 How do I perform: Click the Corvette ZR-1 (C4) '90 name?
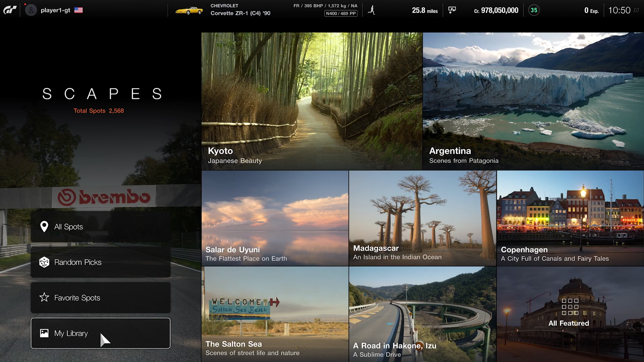tap(240, 13)
